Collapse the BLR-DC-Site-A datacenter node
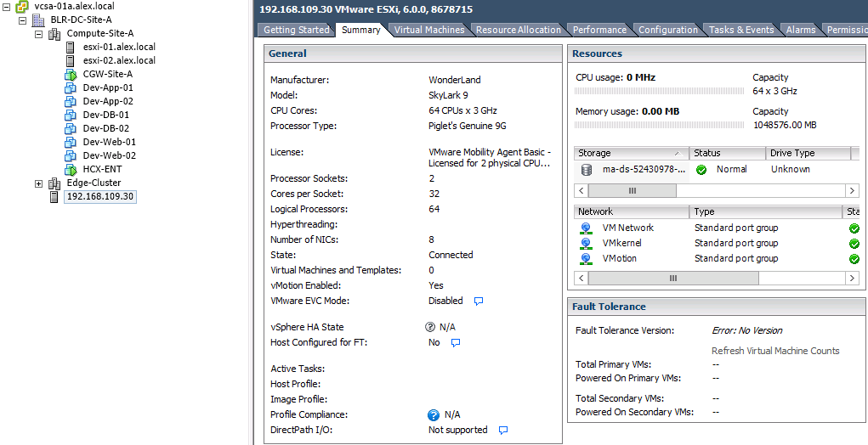 [22, 20]
